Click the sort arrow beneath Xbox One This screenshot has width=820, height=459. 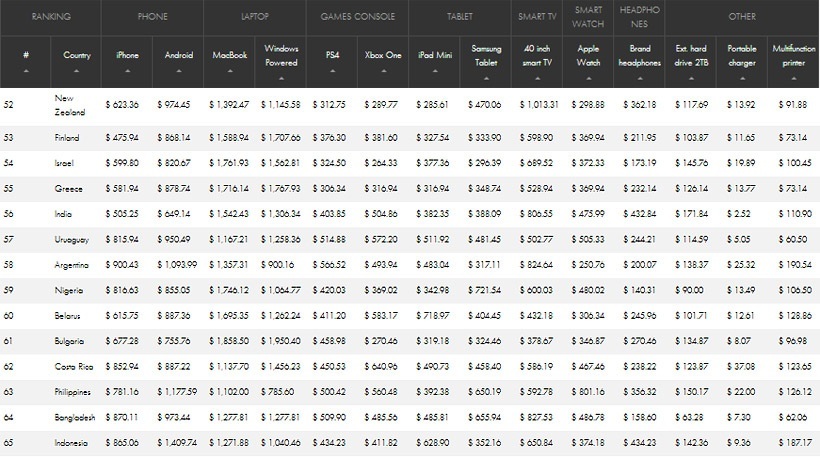click(x=385, y=72)
